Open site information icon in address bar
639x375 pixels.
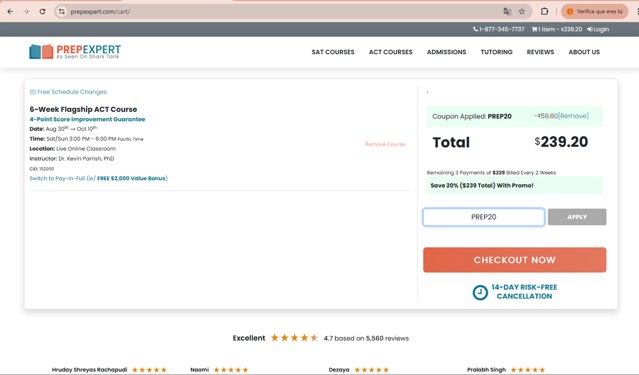[x=62, y=11]
